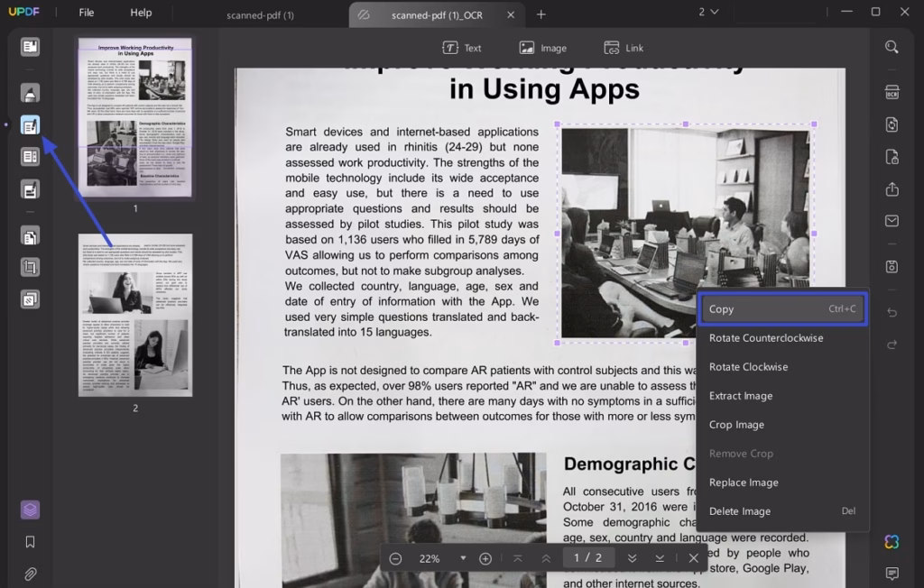Open the Reader mode icon in left sidebar

point(31,47)
